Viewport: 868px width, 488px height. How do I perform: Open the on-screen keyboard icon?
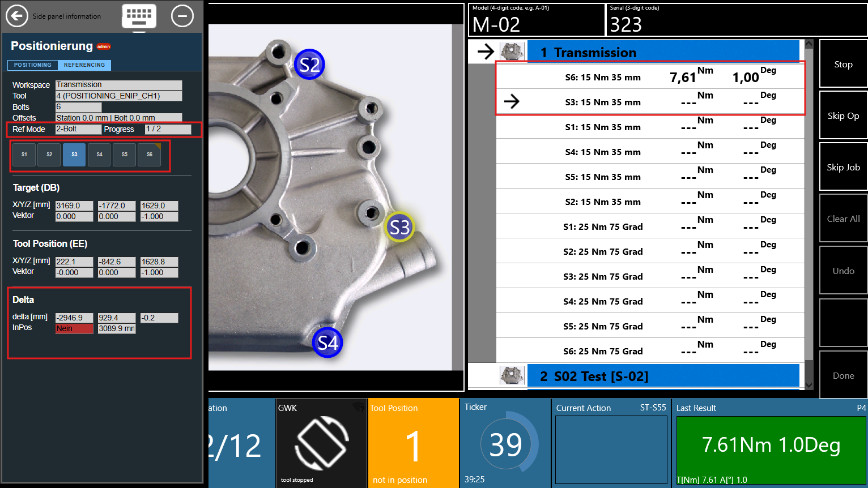click(139, 16)
